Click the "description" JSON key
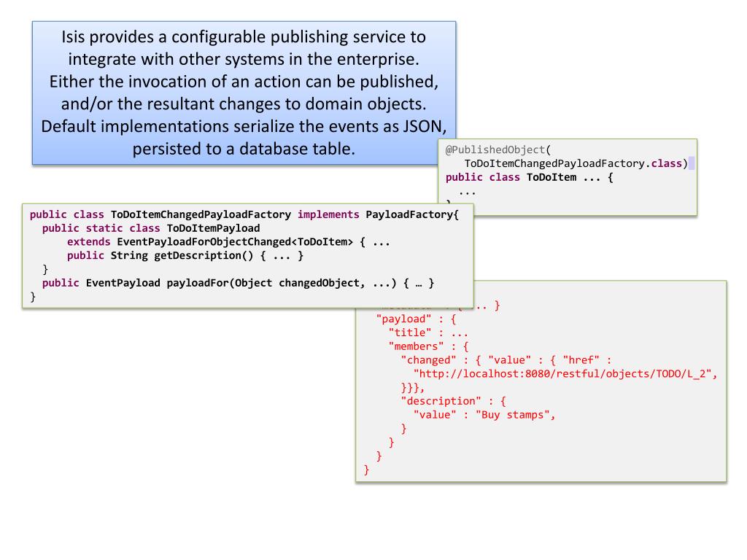Screen dimensions: 747x560 point(441,402)
